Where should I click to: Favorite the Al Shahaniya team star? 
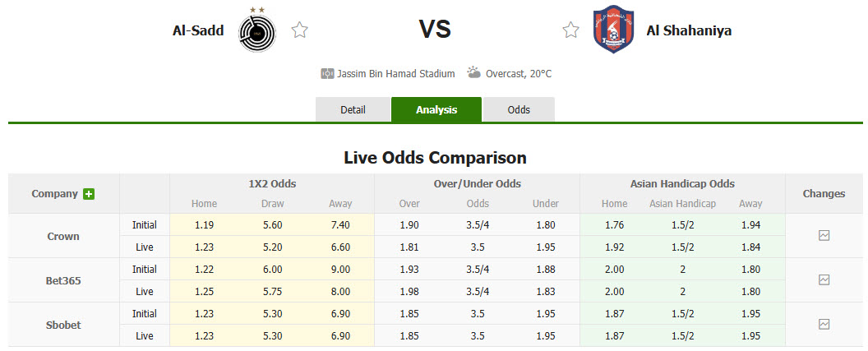pos(570,30)
